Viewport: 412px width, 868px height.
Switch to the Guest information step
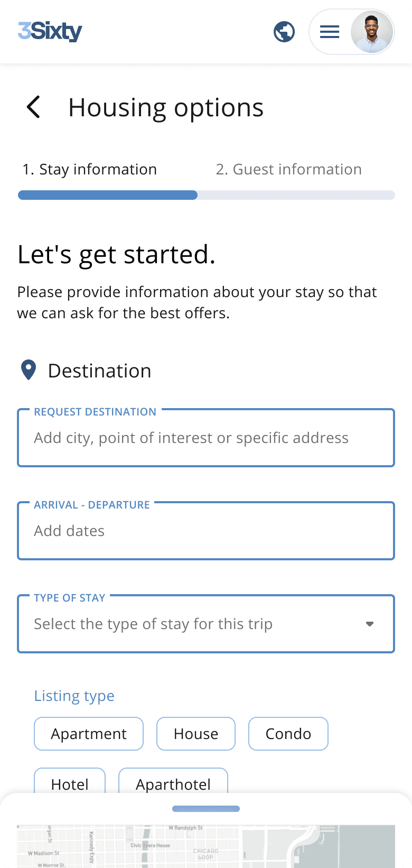(x=288, y=169)
